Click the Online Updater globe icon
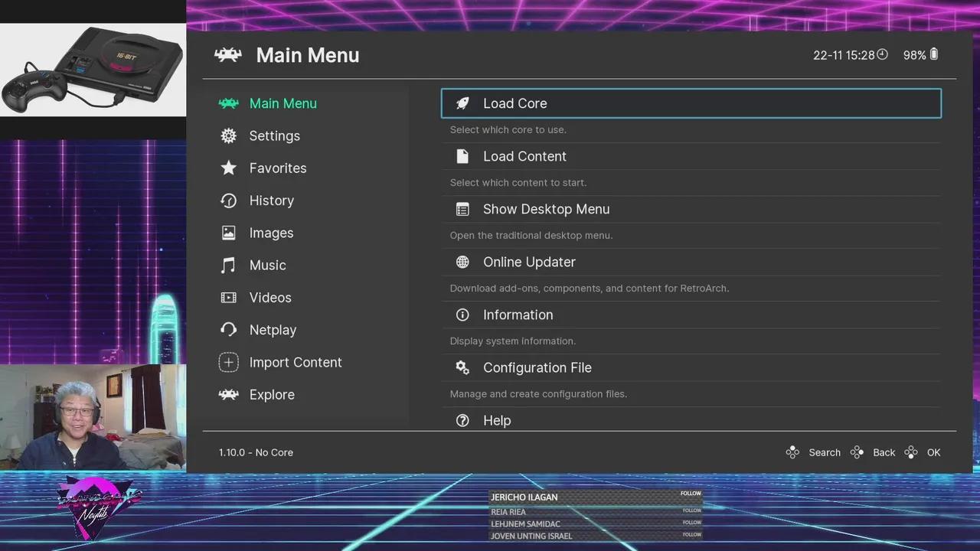Screen dimensions: 980x551 point(462,262)
